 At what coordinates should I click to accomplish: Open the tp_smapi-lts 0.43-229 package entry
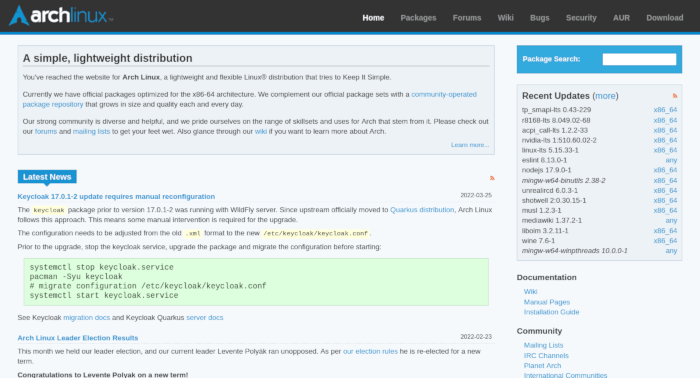point(556,110)
